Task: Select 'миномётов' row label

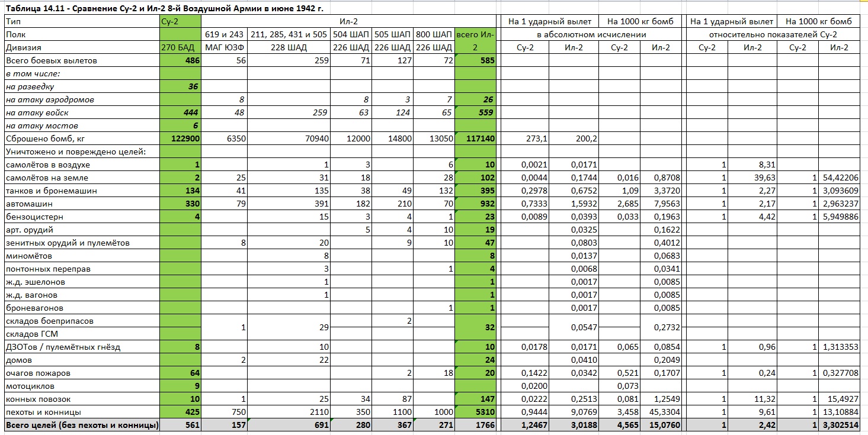Action: click(x=82, y=256)
